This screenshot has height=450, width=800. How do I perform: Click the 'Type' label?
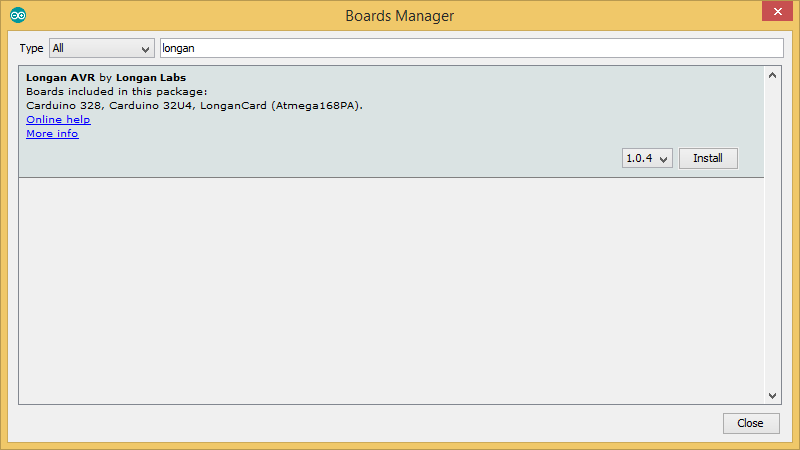coord(31,48)
